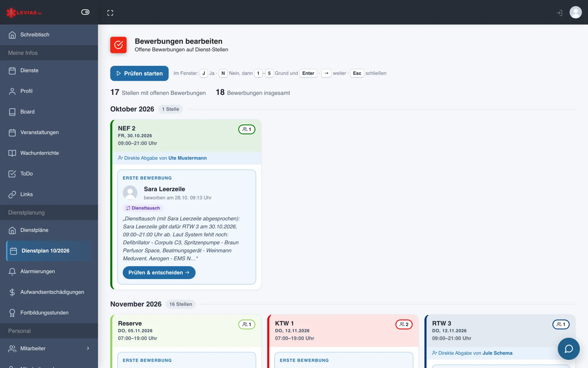Click the Dienste calendar icon
This screenshot has height=368, width=588.
[x=12, y=71]
